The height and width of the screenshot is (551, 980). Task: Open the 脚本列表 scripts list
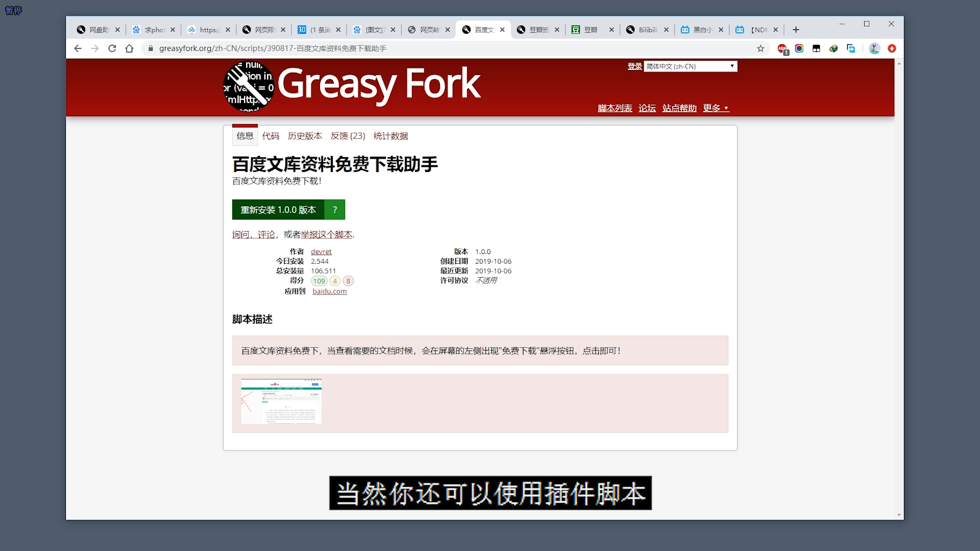tap(615, 108)
